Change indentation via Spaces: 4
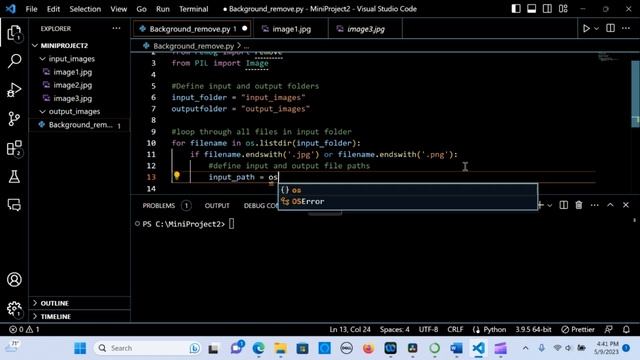 click(394, 329)
